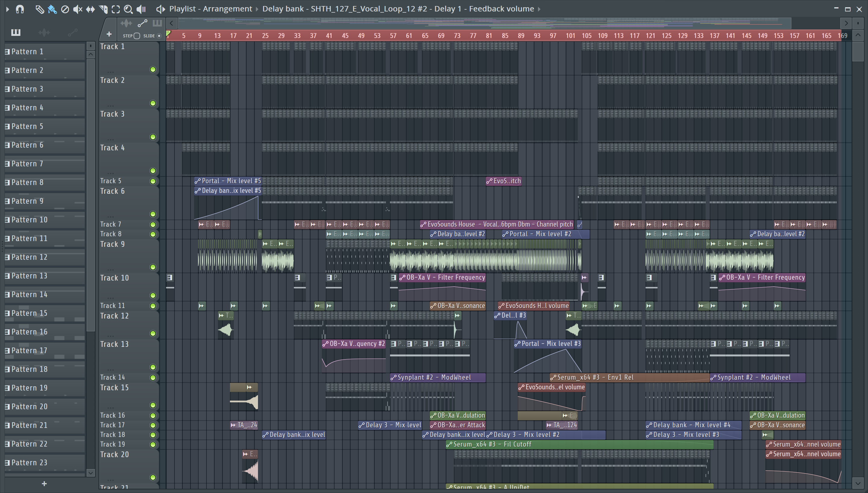Viewport: 868px width, 493px height.
Task: Select the Delete tool
Action: 65,9
